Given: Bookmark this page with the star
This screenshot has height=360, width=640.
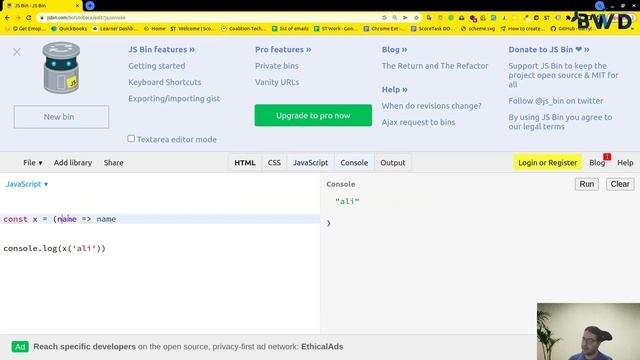Looking at the screenshot, I should (416, 18).
